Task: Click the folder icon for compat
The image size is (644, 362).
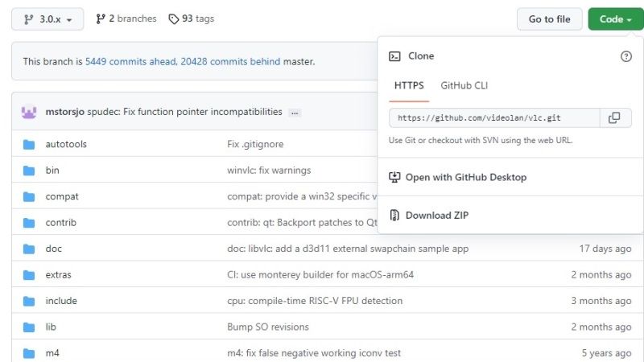Action: (x=29, y=196)
